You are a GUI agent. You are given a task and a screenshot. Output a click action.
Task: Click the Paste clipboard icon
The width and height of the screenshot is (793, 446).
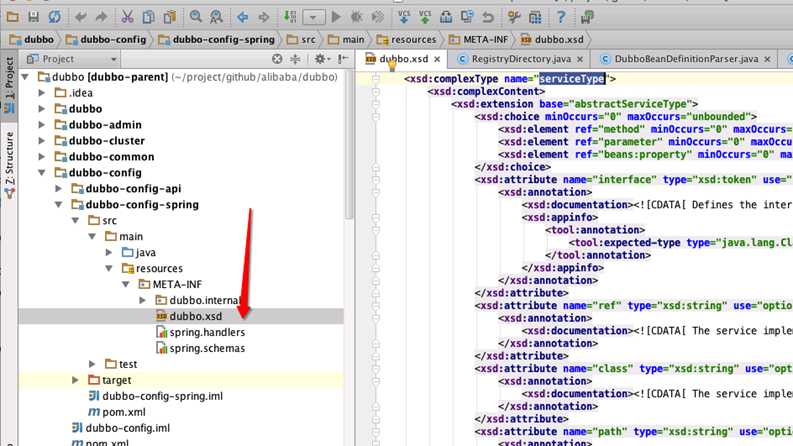pos(169,17)
